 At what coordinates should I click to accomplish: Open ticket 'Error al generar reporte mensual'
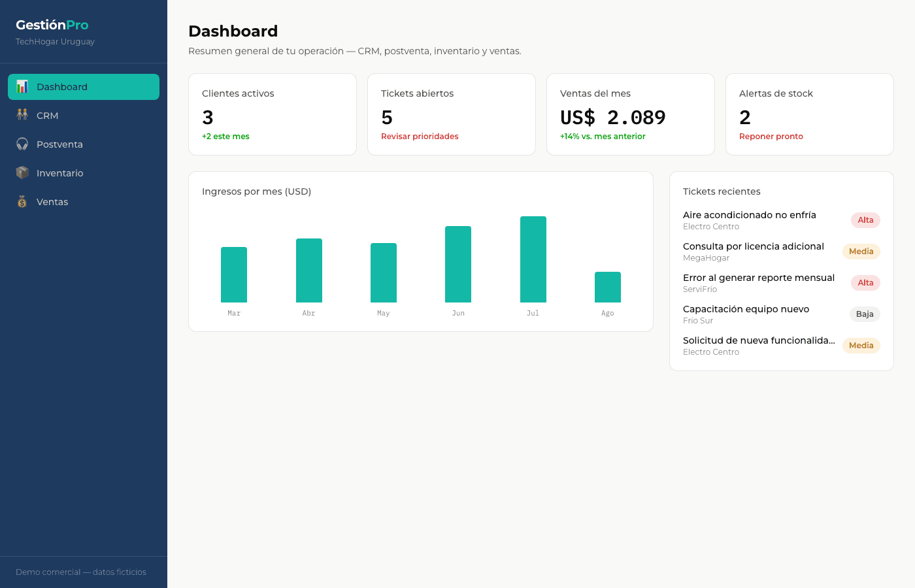[x=782, y=283]
